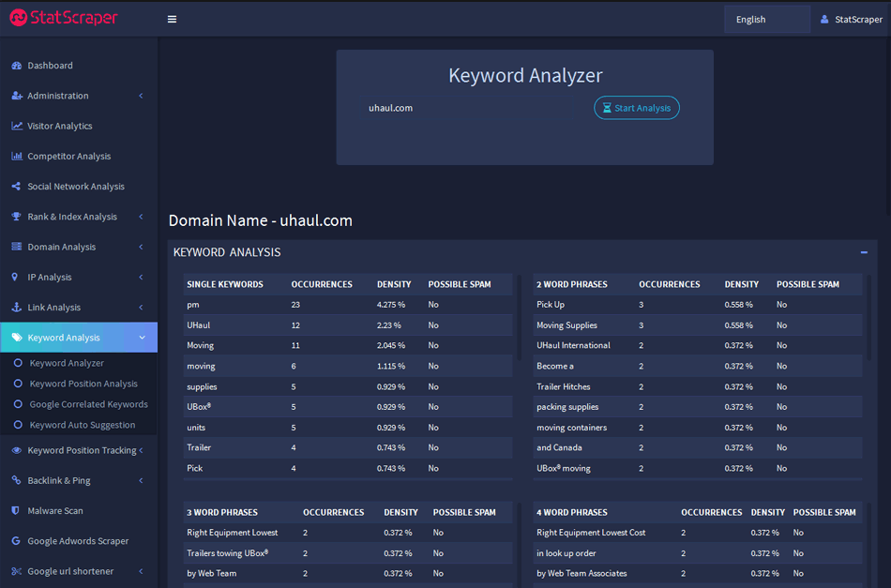
Task: Click the Social Network Analysis share icon
Action: 17,187
